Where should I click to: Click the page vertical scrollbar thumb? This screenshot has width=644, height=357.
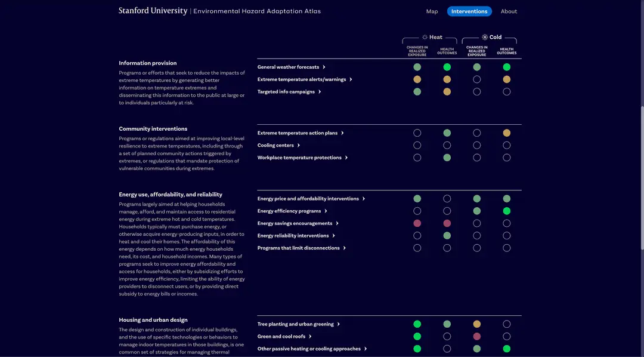pyautogui.click(x=642, y=178)
